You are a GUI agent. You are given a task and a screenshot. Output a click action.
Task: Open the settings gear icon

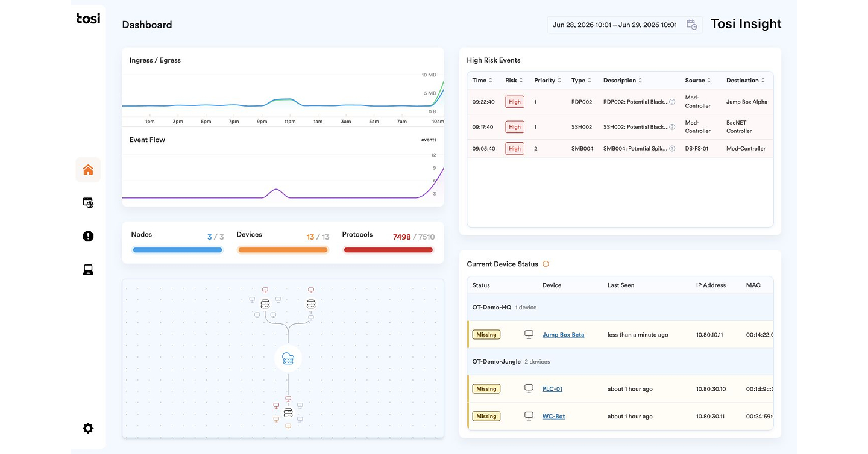(88, 428)
